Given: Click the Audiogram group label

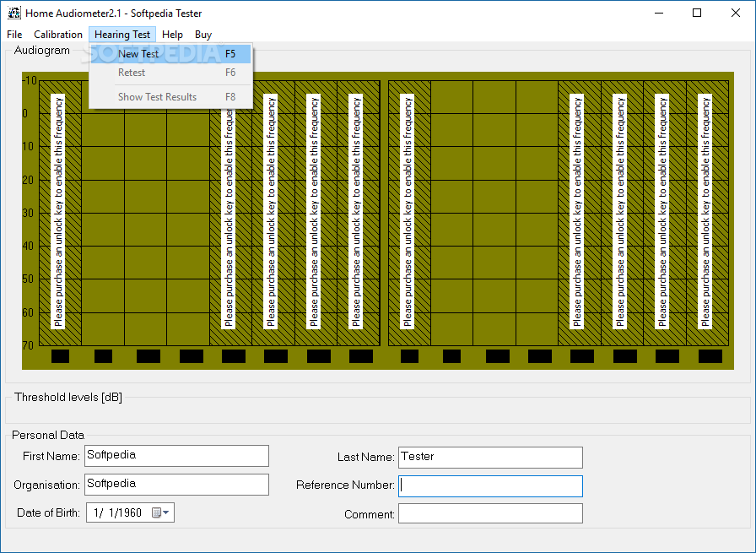Looking at the screenshot, I should click(x=42, y=50).
